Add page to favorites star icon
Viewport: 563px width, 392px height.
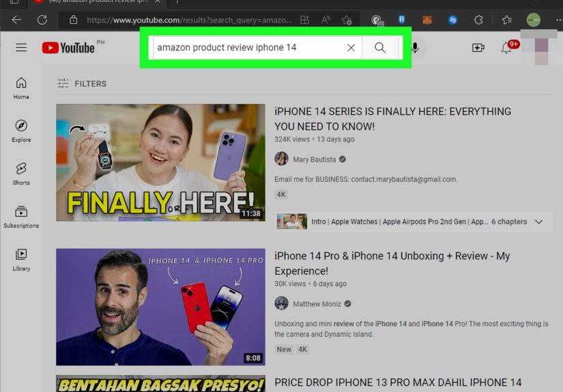tap(347, 20)
